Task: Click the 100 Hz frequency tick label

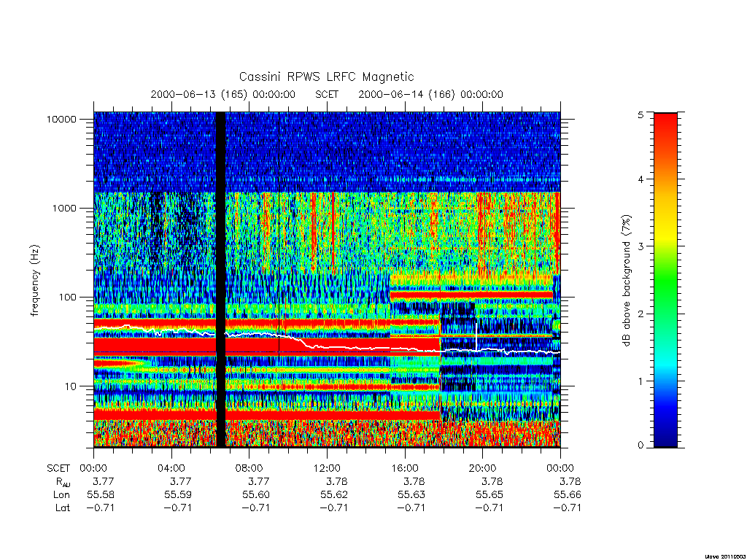Action: point(68,297)
